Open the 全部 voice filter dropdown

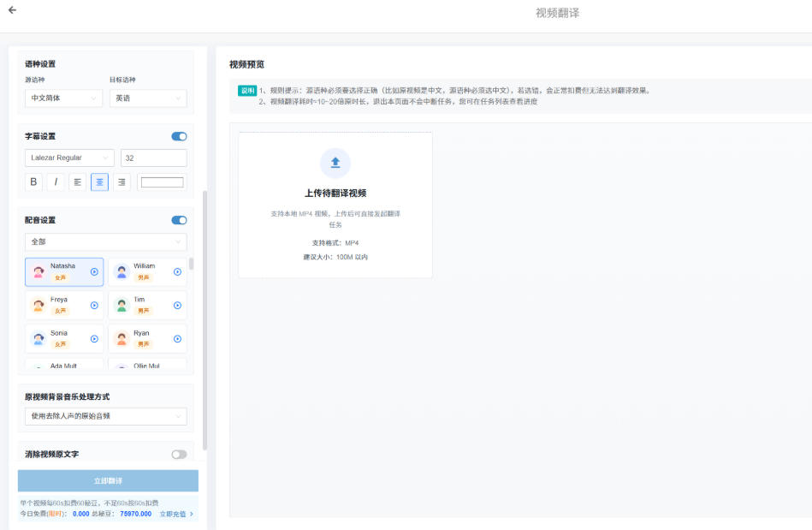tap(105, 242)
